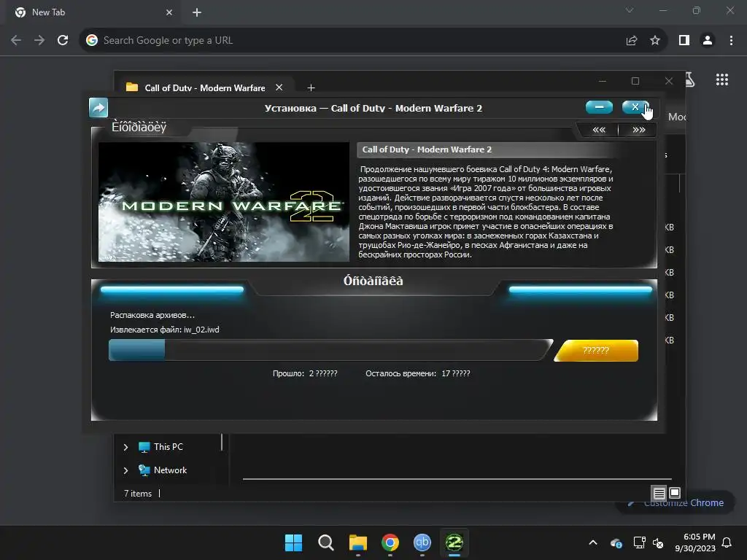This screenshot has width=747, height=560.
Task: Open Chrome Labs flask icon
Action: point(690,79)
